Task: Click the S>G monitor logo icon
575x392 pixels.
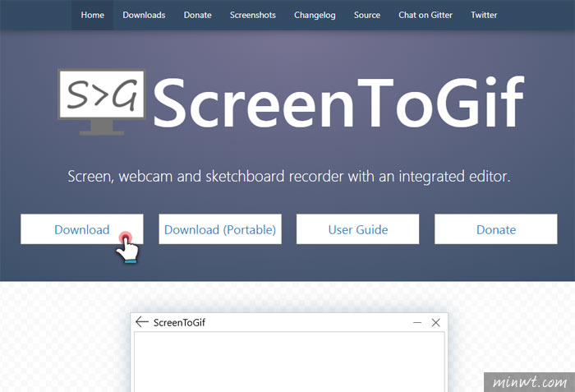Action: pyautogui.click(x=102, y=102)
